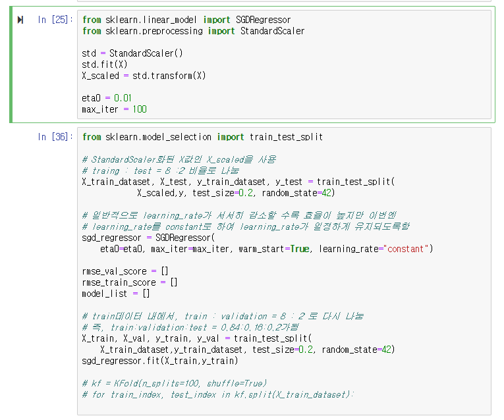This screenshot has height=420, width=504.
Task: Click the train_test_split import line
Action: [x=202, y=137]
